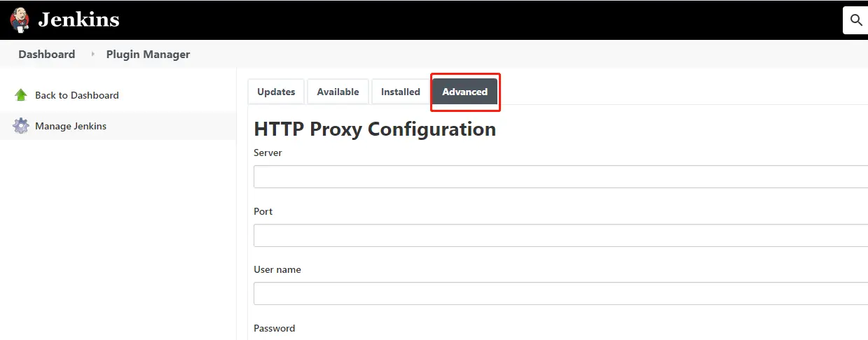This screenshot has height=340, width=868.
Task: Go to Dashboard in the breadcrumb
Action: point(46,54)
